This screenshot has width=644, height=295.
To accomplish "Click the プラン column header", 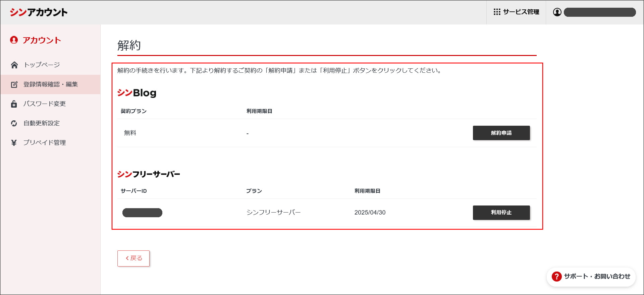I will [x=254, y=191].
